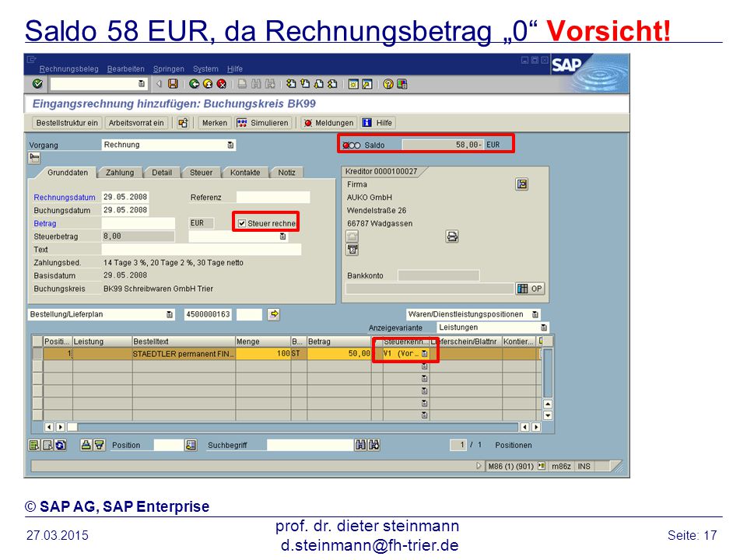Open the Waren/Dienstleistungspositionen dropdown

535,314
